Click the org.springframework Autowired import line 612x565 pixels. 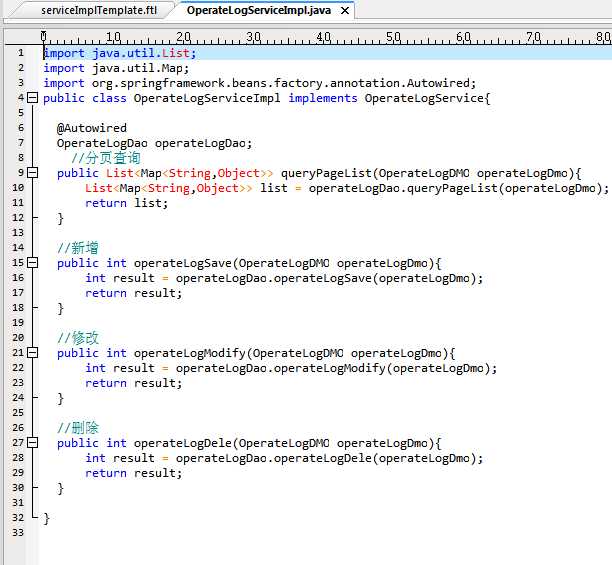pyautogui.click(x=260, y=83)
